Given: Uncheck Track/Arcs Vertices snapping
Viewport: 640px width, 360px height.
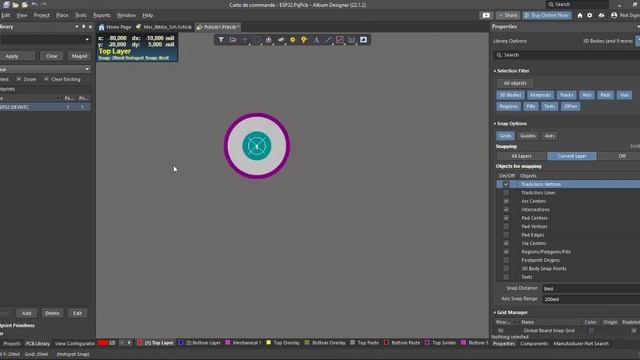Looking at the screenshot, I should 506,184.
